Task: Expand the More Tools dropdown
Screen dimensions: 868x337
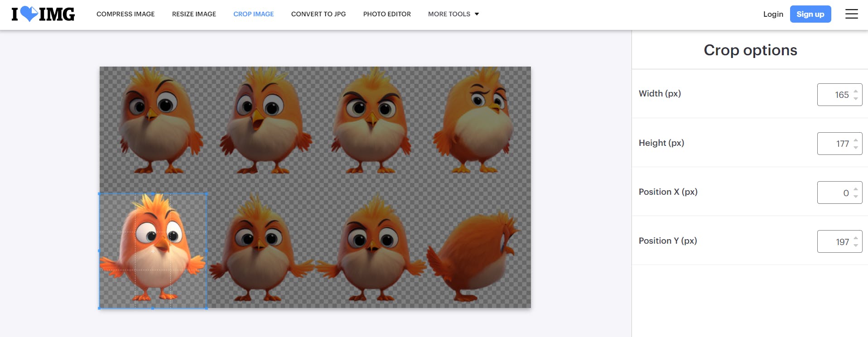Action: click(453, 14)
